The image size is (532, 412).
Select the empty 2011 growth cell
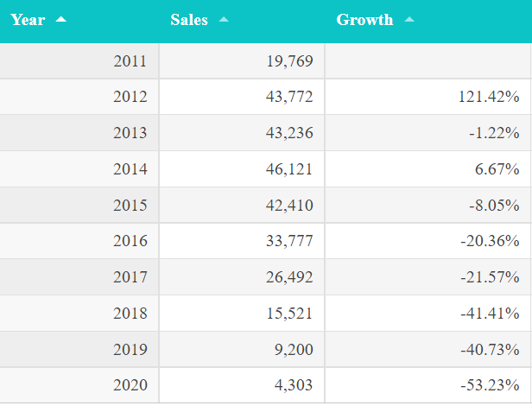(x=427, y=61)
